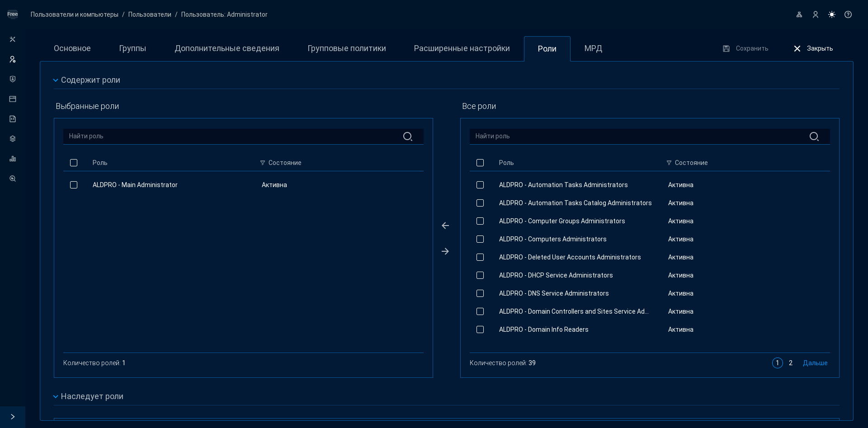Screen dimensions: 868x428
Task: Open the status filter in the All roles table
Action: [669, 163]
